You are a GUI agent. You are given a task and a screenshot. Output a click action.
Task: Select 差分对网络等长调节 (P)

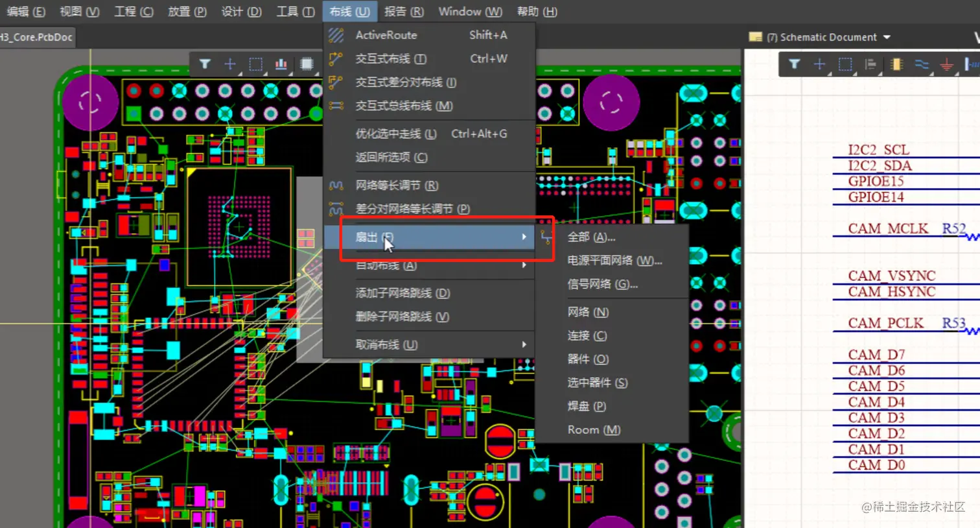pyautogui.click(x=428, y=209)
